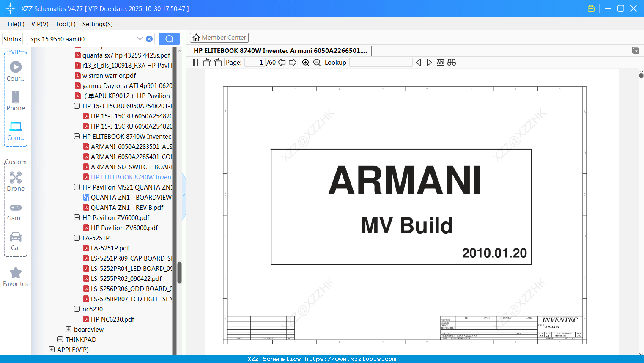644x363 pixels.
Task: Open Favorites in sidebar
Action: pos(16,277)
